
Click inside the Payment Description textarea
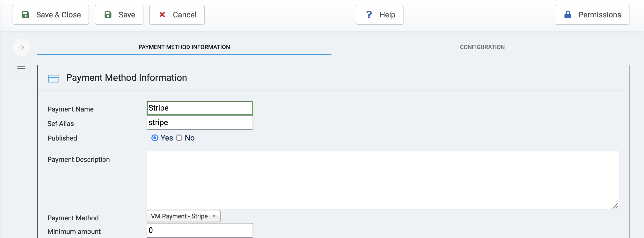point(382,180)
